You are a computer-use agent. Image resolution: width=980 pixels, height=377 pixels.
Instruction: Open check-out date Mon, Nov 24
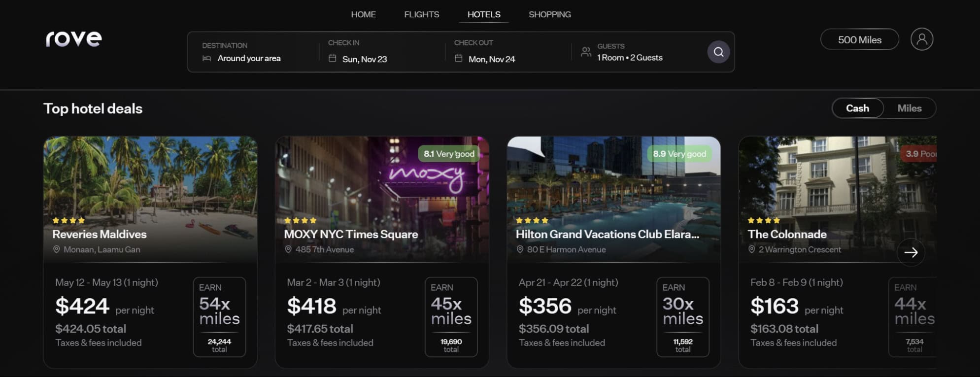tap(507, 52)
